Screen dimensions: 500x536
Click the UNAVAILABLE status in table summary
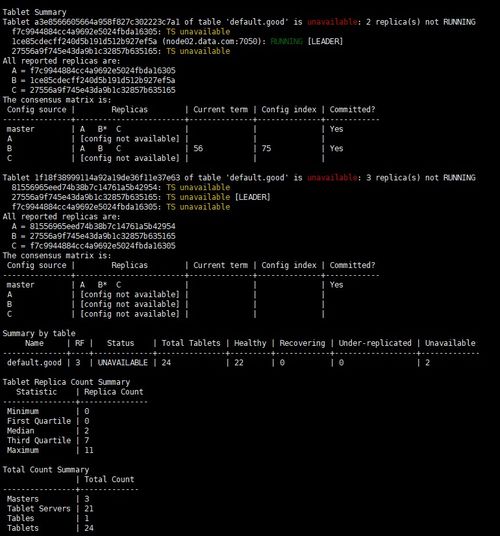pyautogui.click(x=123, y=363)
